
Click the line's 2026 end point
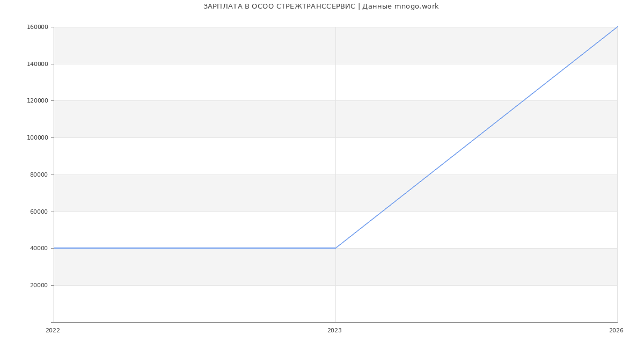(617, 27)
